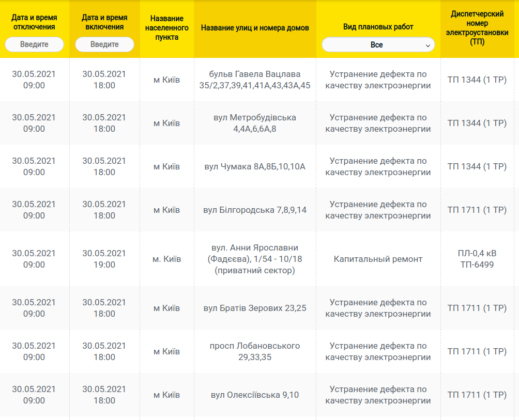Viewport: 519px width, 420px height.
Task: Click ТП 1711 cell in Олексіївська row
Action: (477, 395)
